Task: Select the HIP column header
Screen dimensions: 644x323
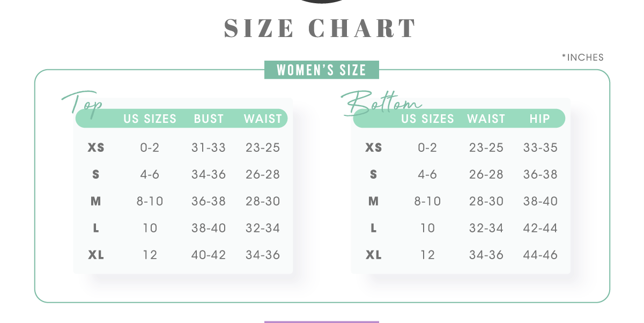Action: pos(539,119)
